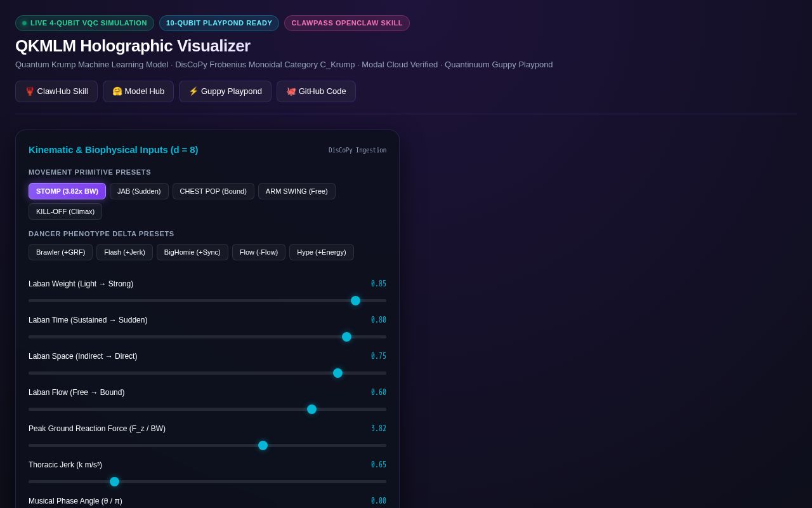Screen dimensions: 812x508
Task: Apply the Flow (-Flow) phenotype preset
Action: pos(259,252)
